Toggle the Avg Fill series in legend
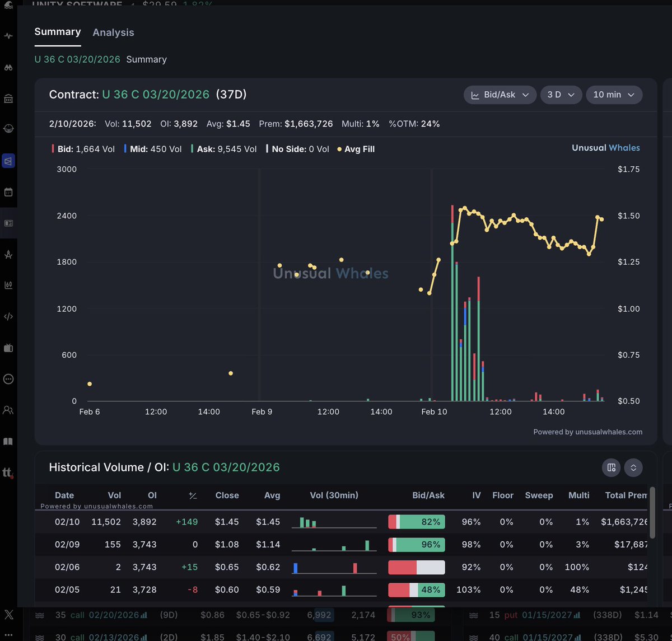This screenshot has width=672, height=641. (356, 149)
